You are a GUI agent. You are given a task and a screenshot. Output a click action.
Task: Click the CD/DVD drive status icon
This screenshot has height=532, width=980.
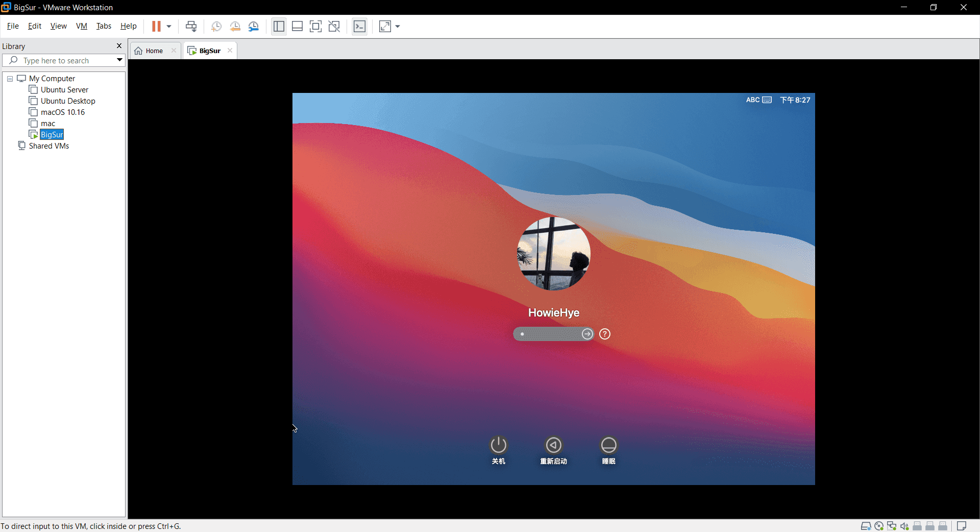tap(879, 526)
